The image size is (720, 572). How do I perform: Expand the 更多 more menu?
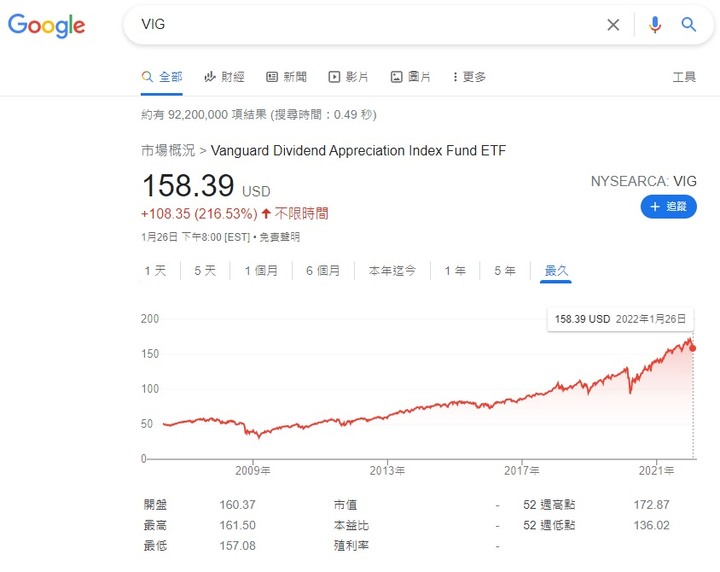pos(469,77)
